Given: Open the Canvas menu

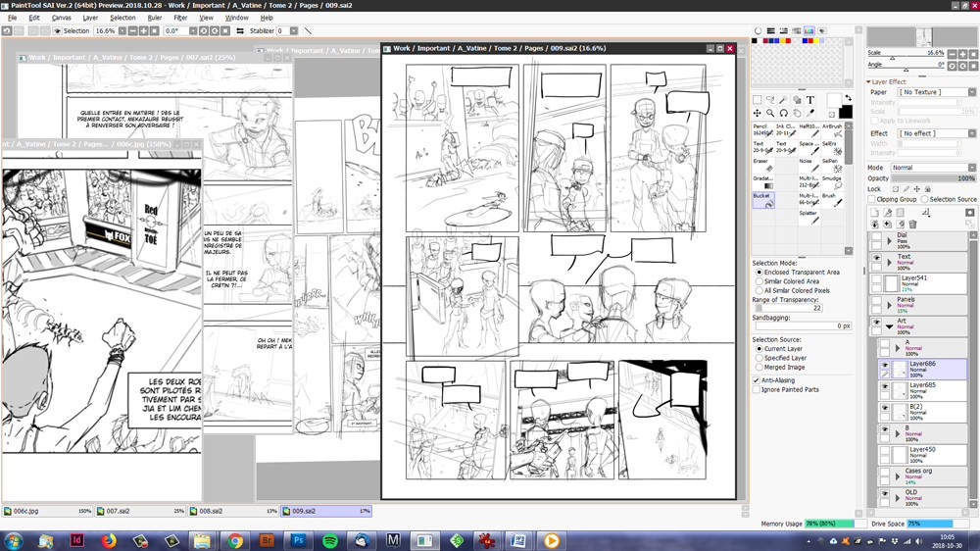Looking at the screenshot, I should coord(61,18).
